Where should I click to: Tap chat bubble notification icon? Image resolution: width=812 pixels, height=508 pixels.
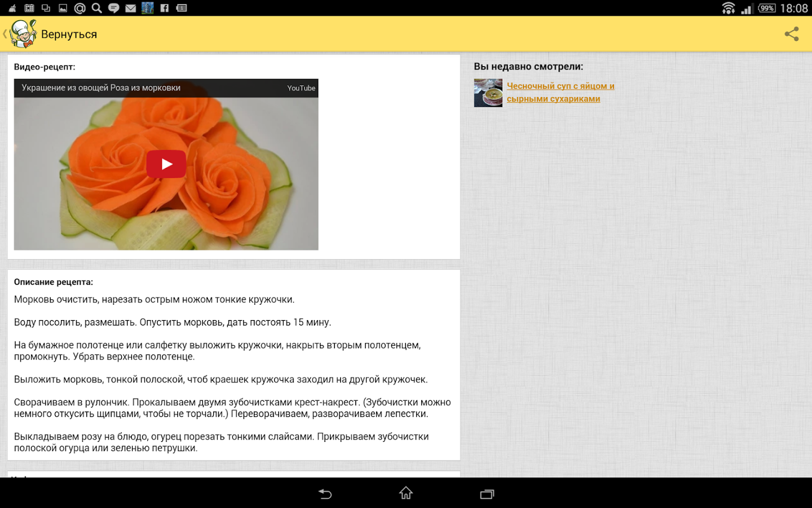tap(114, 8)
